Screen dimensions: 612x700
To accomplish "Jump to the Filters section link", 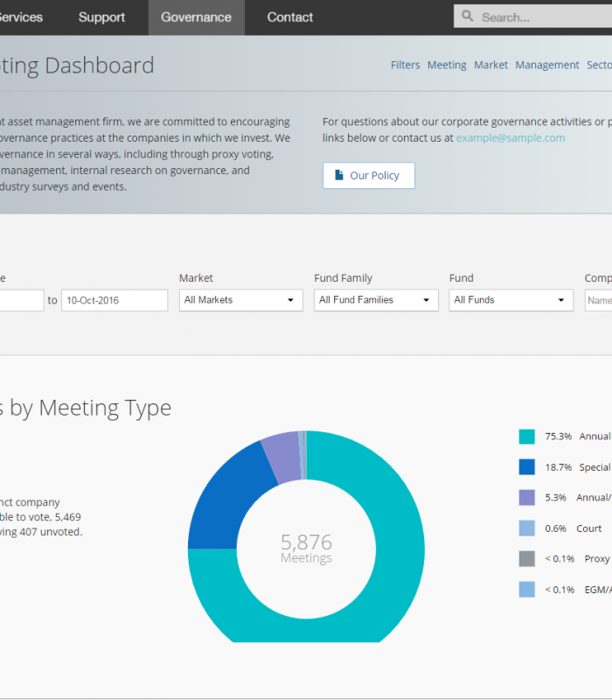I will point(405,65).
